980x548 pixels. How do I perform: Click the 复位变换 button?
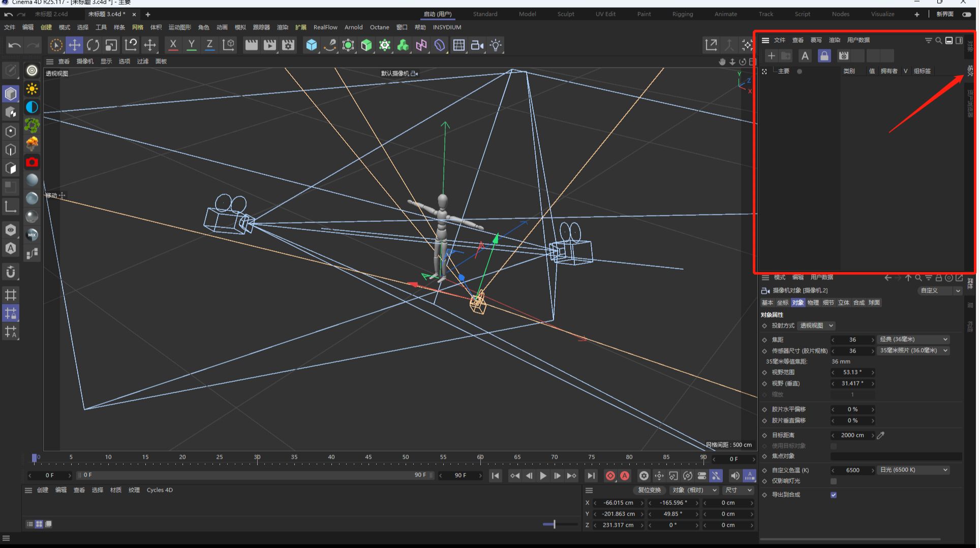pyautogui.click(x=649, y=490)
